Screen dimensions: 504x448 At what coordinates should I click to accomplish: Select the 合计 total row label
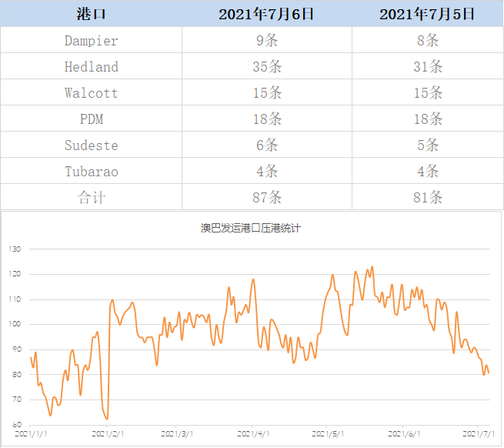91,197
